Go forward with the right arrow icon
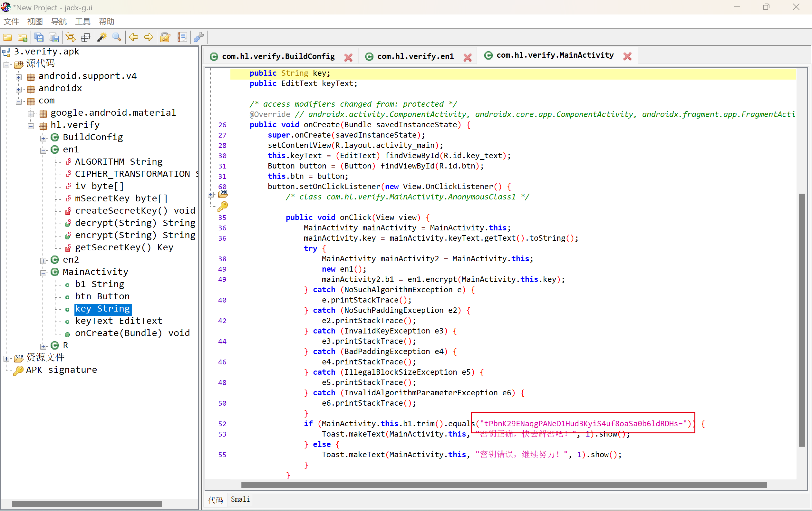Image resolution: width=812 pixels, height=511 pixels. [149, 37]
